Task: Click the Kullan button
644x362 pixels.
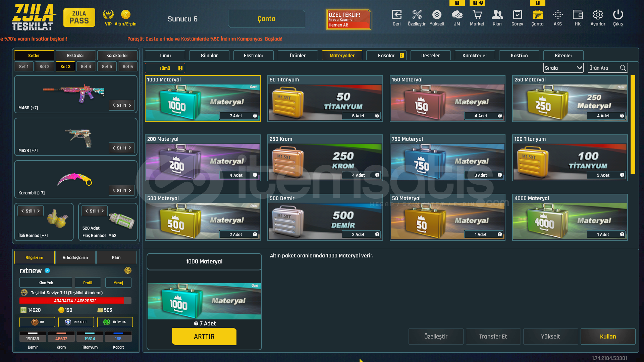Action: pyautogui.click(x=608, y=337)
